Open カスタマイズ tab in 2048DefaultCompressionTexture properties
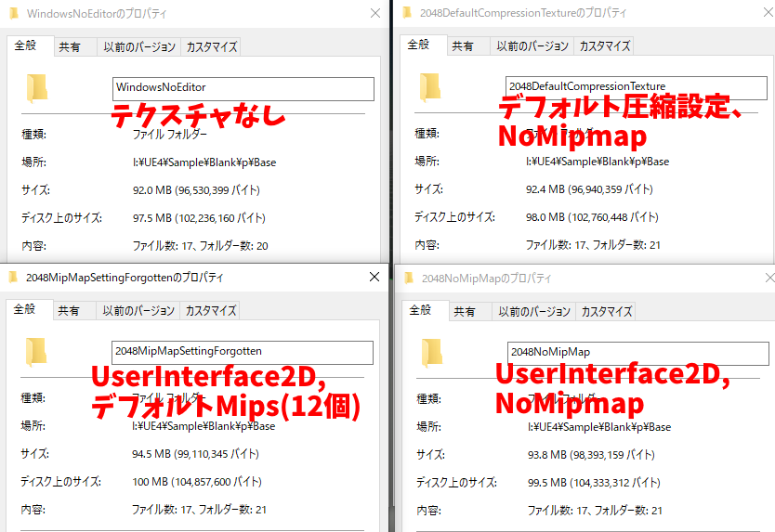775x532 pixels. [x=604, y=45]
